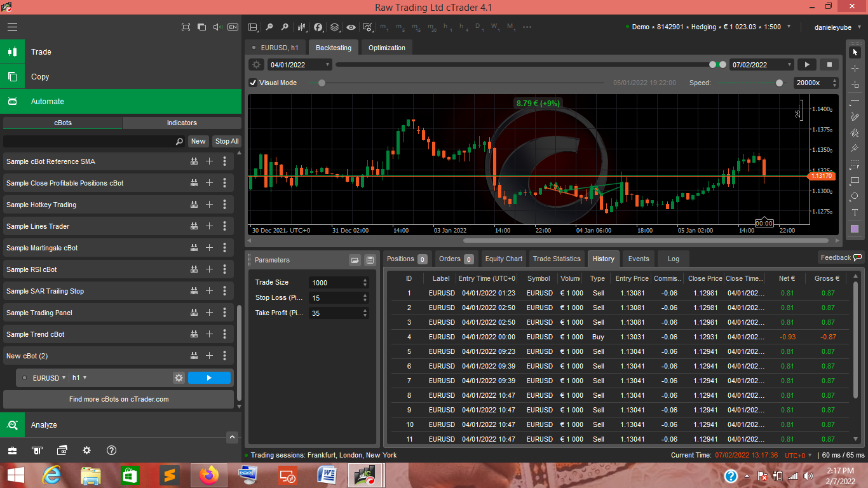Image resolution: width=868 pixels, height=488 pixels.
Task: Open the h1 timeframe dropdown under New cBot
Action: click(79, 377)
